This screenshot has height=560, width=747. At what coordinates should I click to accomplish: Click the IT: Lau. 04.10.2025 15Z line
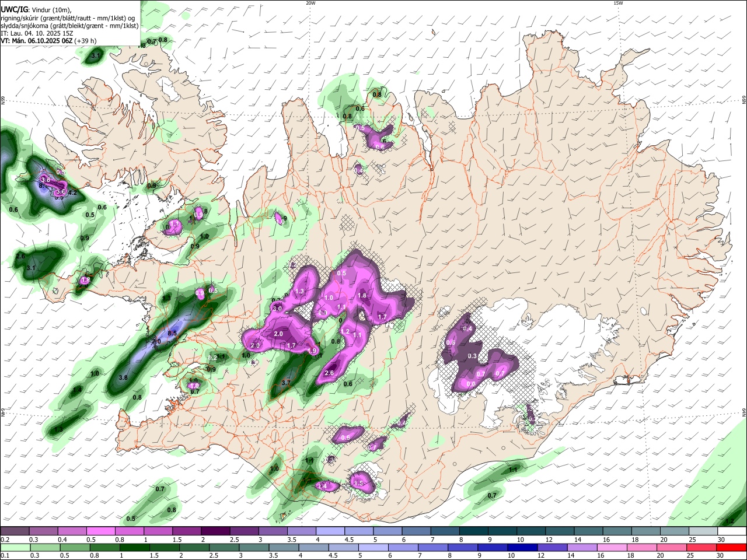coord(36,33)
